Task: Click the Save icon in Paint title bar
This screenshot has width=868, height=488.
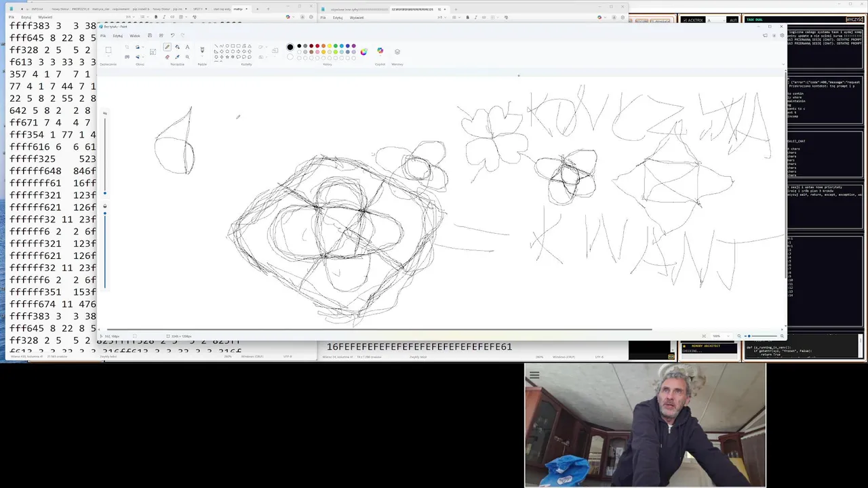Action: [150, 35]
